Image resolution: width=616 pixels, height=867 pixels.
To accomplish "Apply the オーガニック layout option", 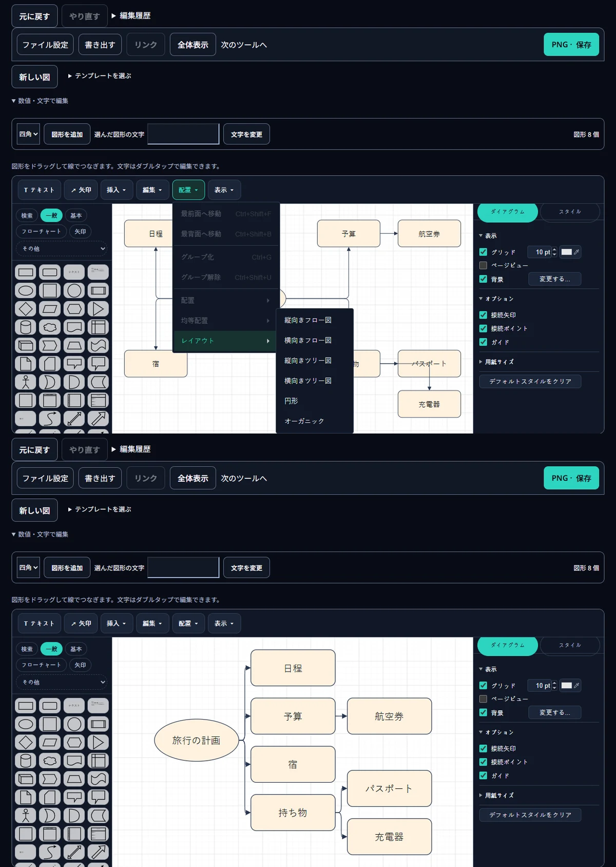I will click(314, 421).
